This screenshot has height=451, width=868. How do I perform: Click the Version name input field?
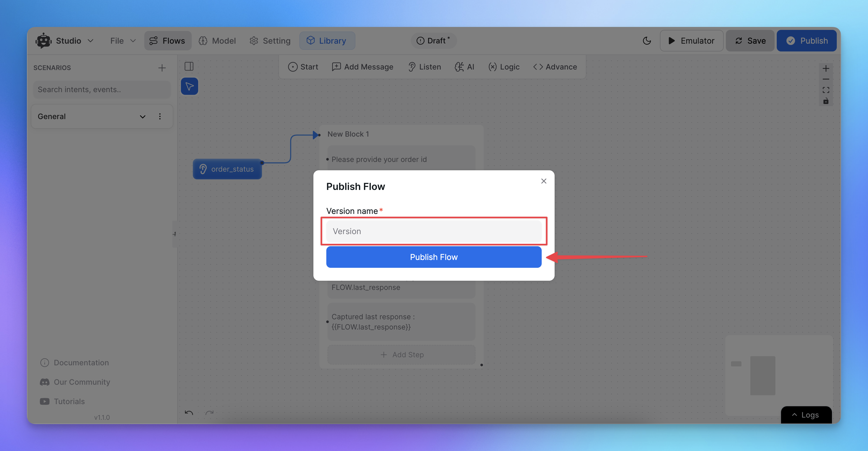[434, 231]
